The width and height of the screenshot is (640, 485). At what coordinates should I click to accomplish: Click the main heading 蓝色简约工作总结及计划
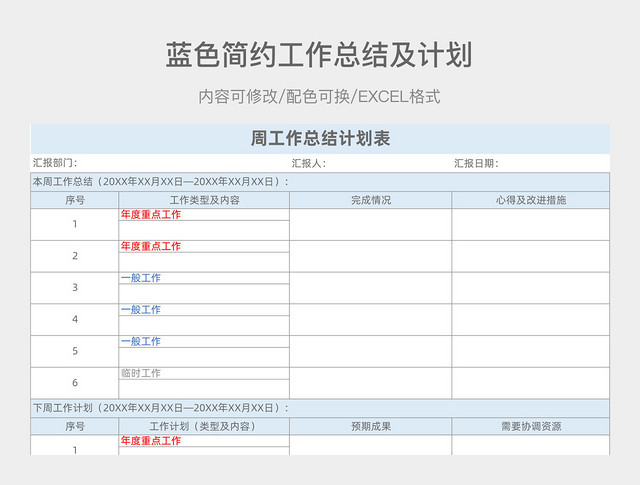(319, 54)
